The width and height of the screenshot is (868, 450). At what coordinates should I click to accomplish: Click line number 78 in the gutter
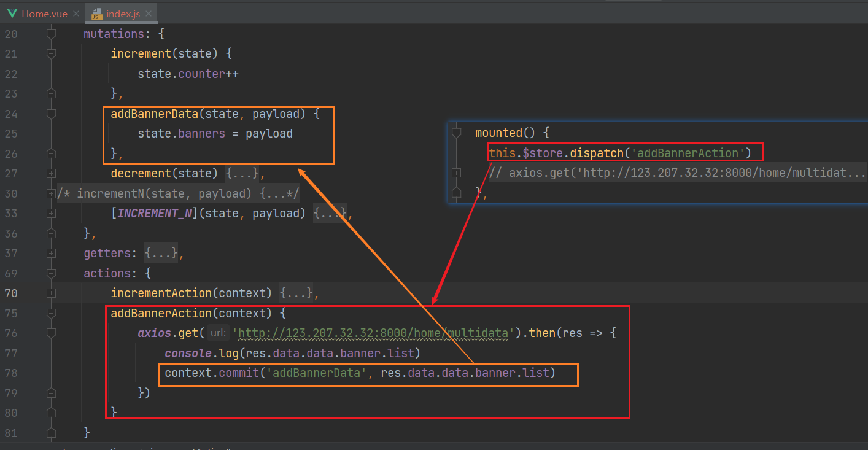[12, 373]
